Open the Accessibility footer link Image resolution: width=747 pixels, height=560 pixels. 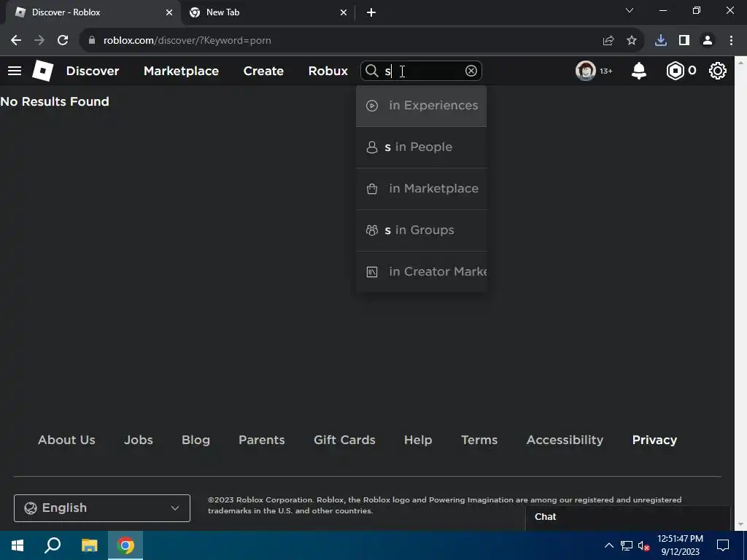565,440
